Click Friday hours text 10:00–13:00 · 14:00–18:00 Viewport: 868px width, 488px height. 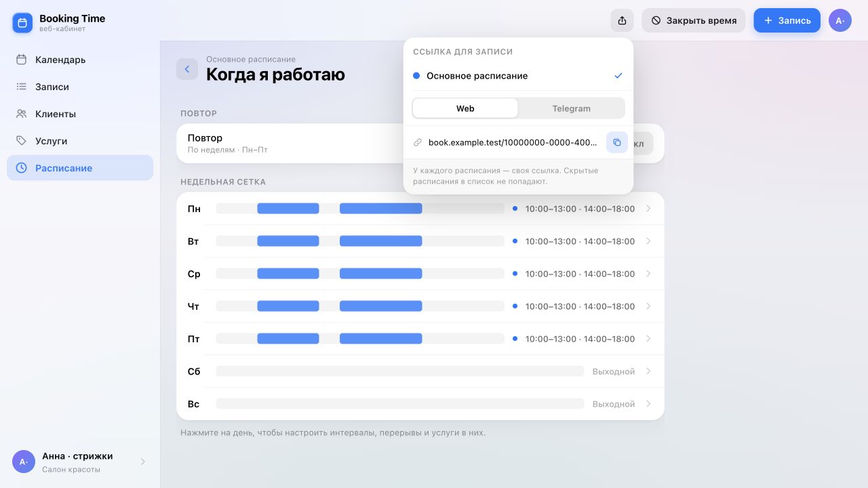580,339
